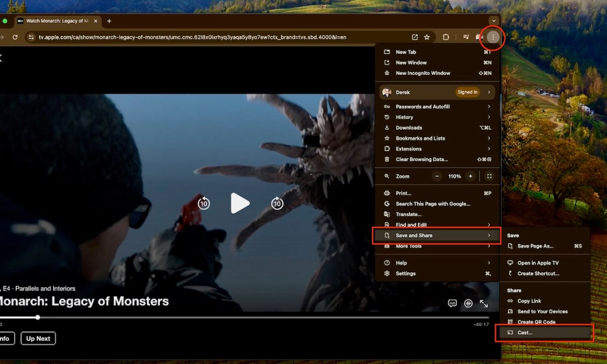Image resolution: width=607 pixels, height=364 pixels.
Task: Expand the Help submenu
Action: (x=438, y=263)
